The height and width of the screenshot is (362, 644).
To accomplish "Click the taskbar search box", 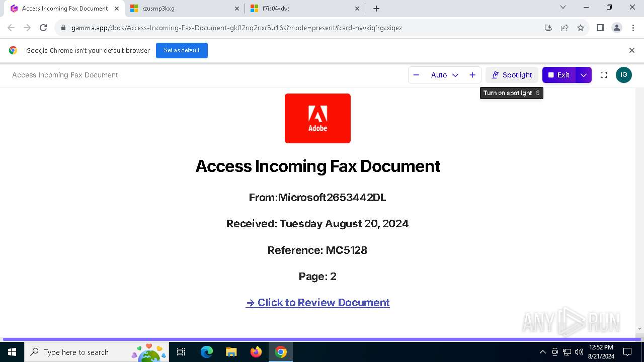I will [x=97, y=352].
